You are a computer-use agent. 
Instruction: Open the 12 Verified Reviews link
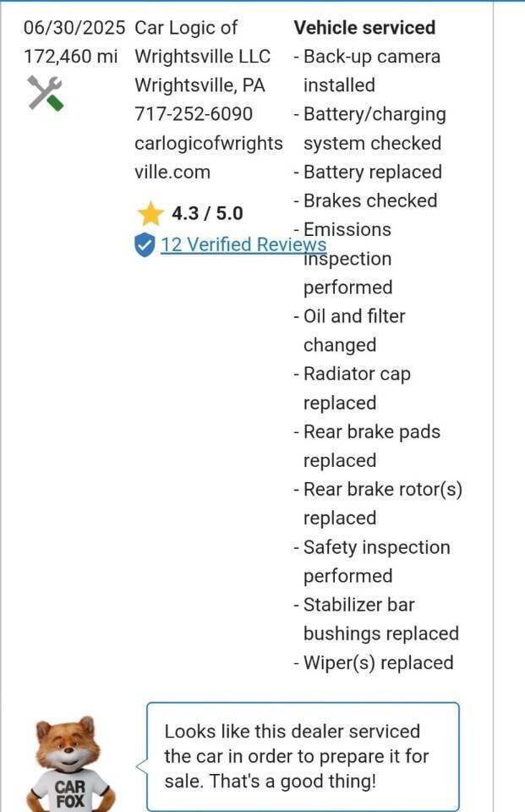tap(243, 244)
